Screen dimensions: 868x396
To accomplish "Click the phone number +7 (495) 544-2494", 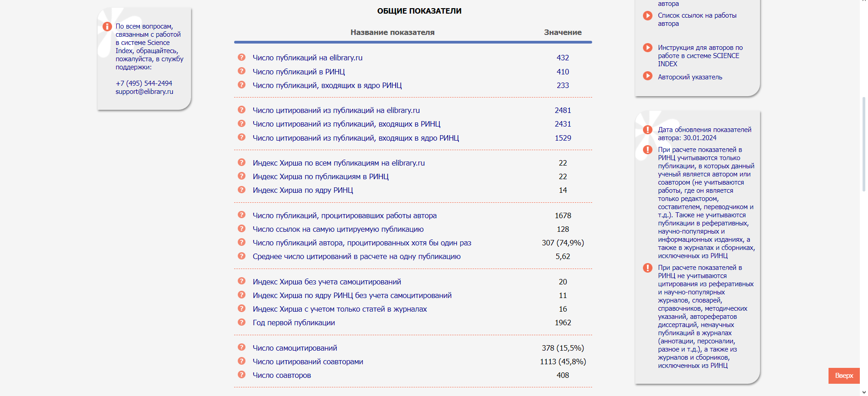I will [x=144, y=83].
